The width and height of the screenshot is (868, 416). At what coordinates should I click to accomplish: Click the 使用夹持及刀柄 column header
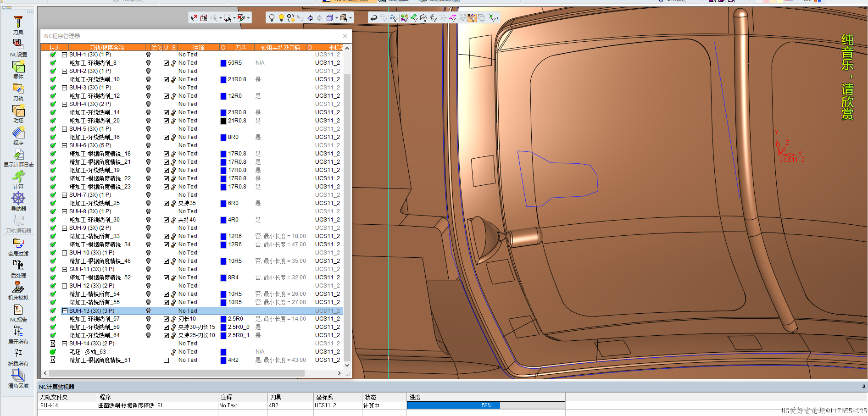click(x=280, y=47)
